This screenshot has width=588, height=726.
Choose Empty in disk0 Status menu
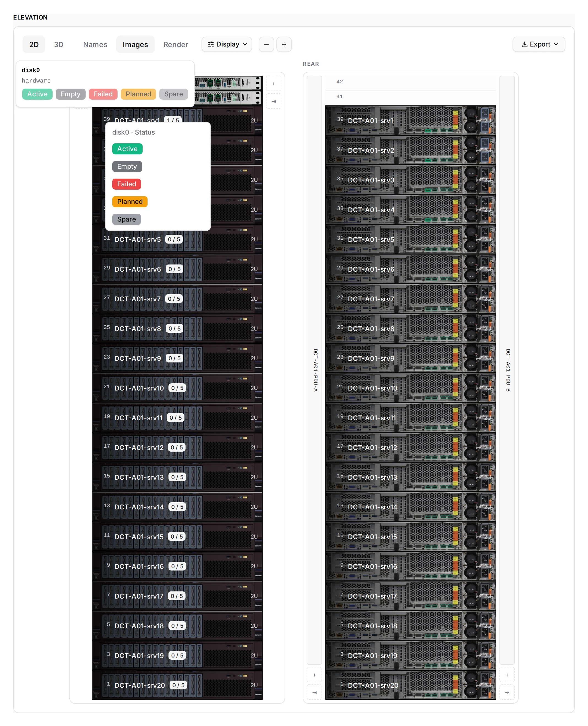coord(127,166)
